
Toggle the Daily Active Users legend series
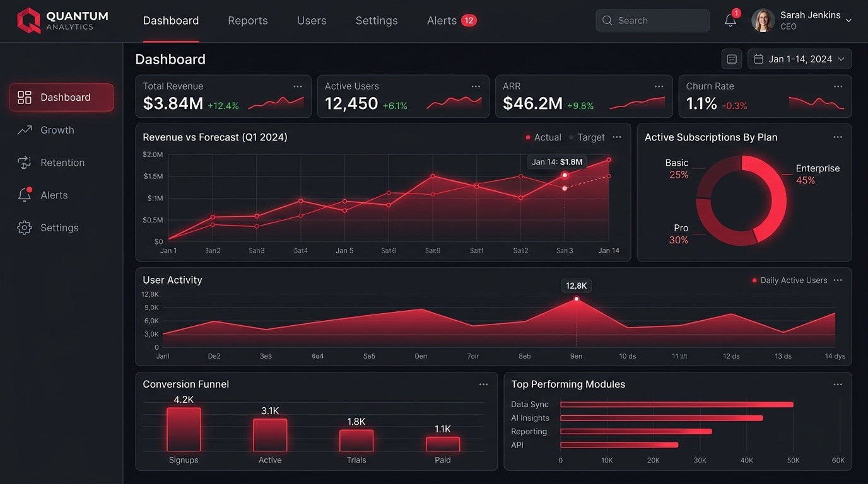coord(789,280)
